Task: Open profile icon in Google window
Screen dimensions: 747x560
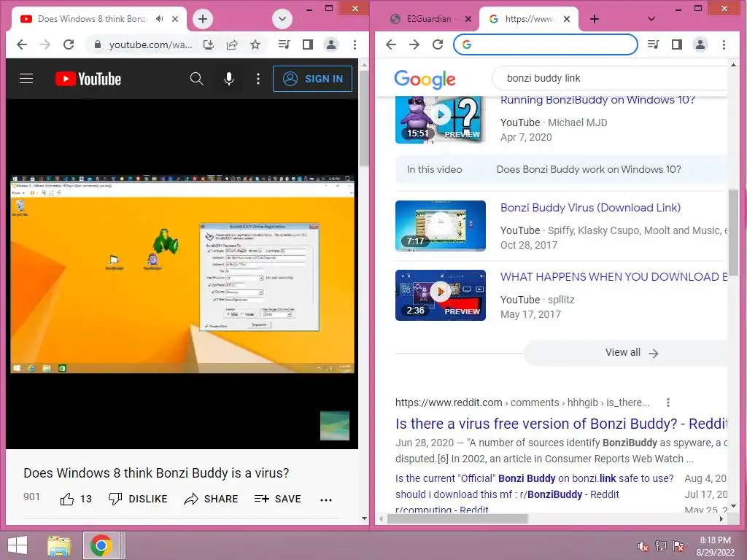Action: (x=700, y=44)
